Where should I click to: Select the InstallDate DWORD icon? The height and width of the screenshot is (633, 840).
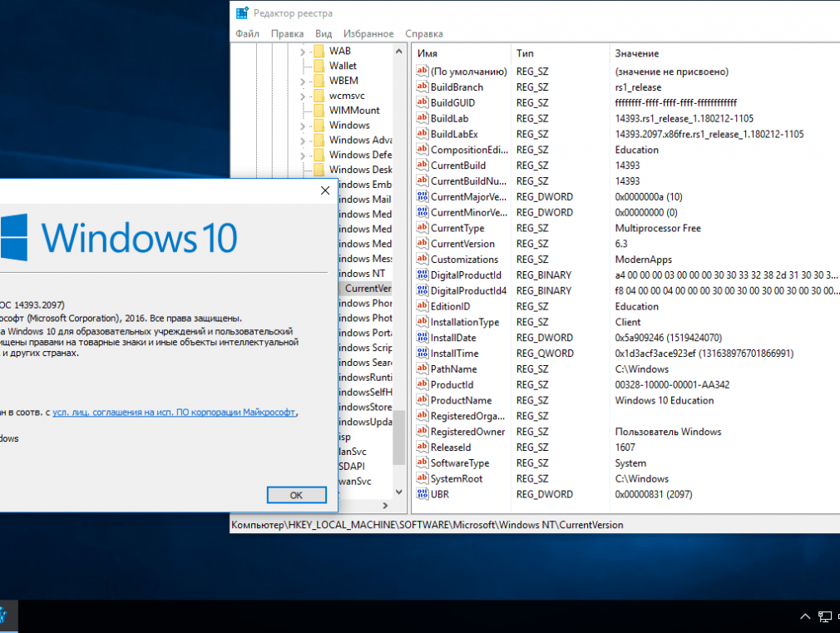tap(422, 337)
